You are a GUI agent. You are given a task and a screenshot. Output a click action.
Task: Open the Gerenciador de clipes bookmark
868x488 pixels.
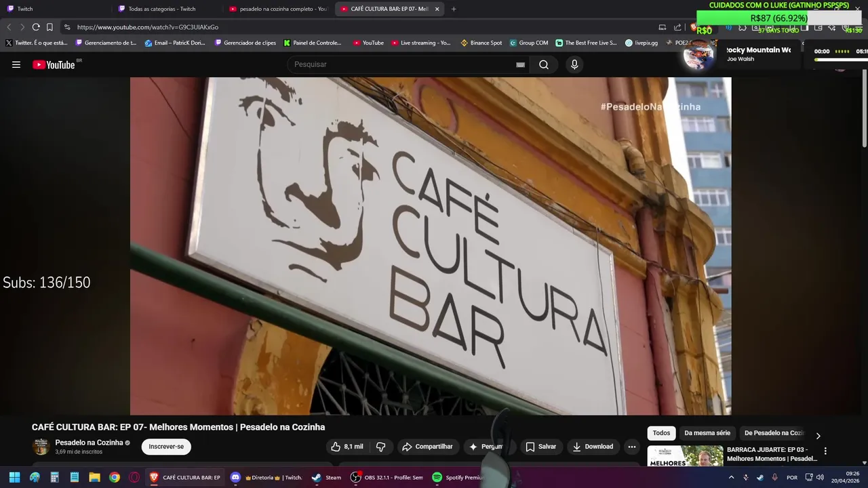(x=245, y=43)
